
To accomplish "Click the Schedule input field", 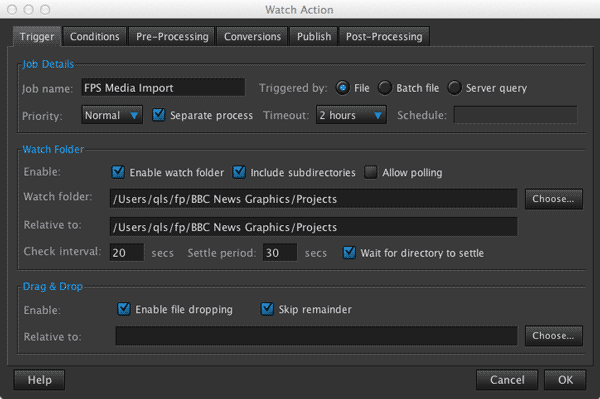I will pos(515,115).
